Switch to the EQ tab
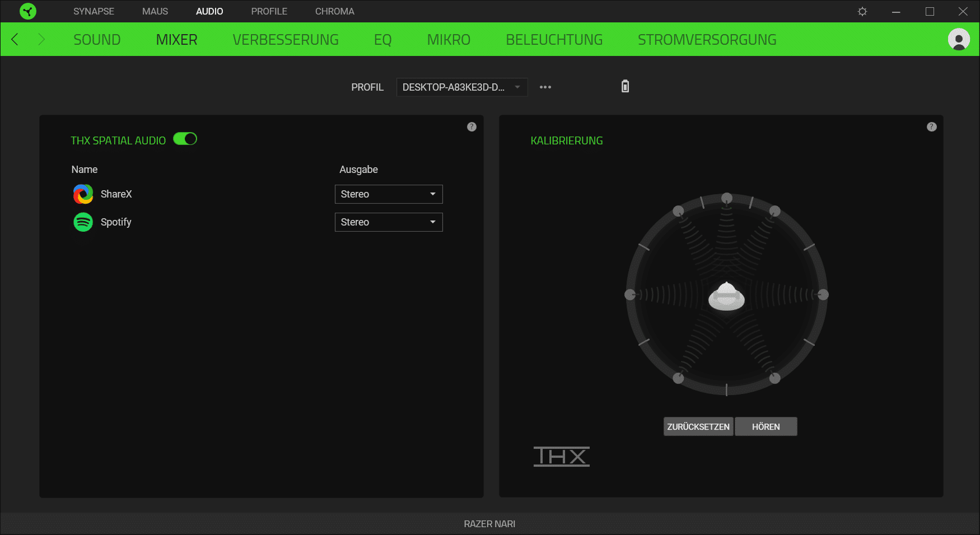The height and width of the screenshot is (535, 980). (382, 40)
